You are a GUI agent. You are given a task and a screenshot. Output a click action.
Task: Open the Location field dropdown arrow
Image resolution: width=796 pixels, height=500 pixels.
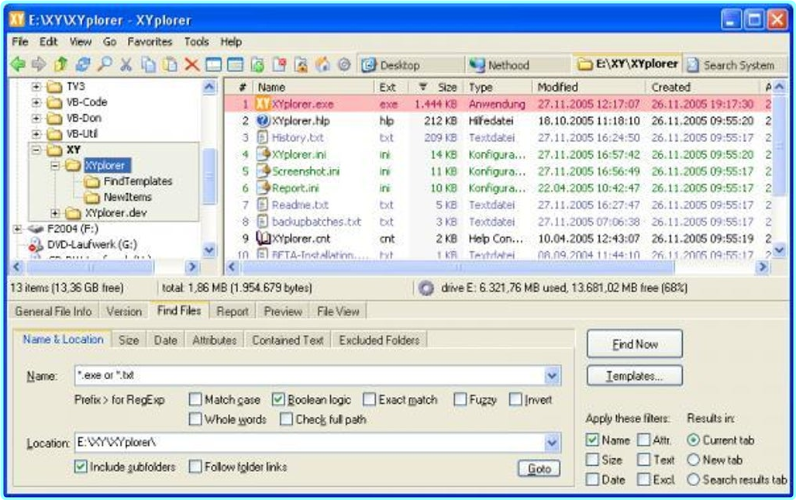552,443
